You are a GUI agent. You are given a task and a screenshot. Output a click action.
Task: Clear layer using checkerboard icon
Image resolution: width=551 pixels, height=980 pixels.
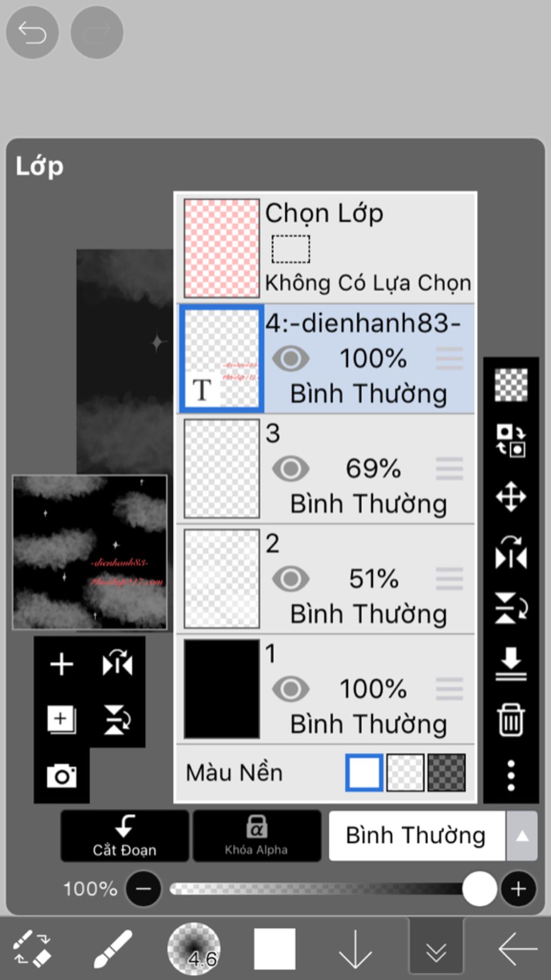511,384
